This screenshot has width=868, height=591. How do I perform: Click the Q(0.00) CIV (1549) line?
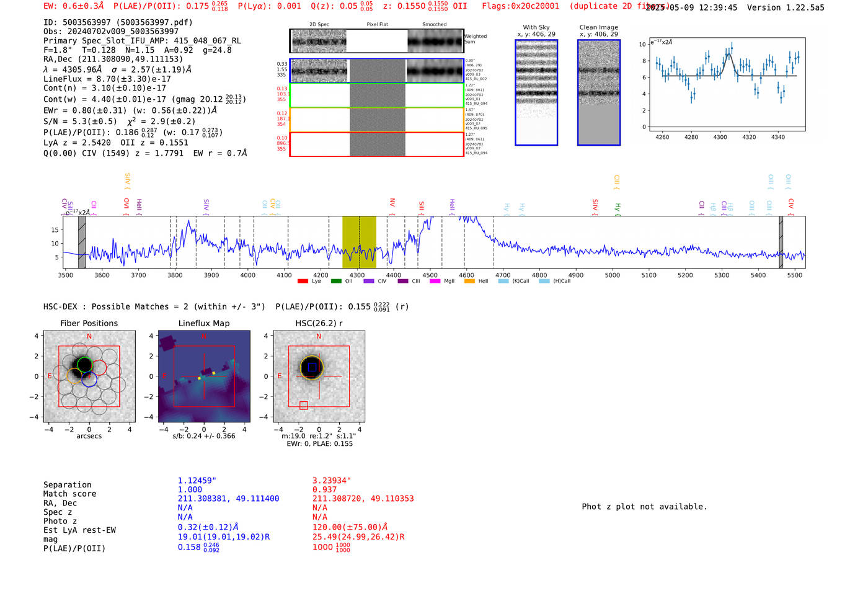(145, 153)
